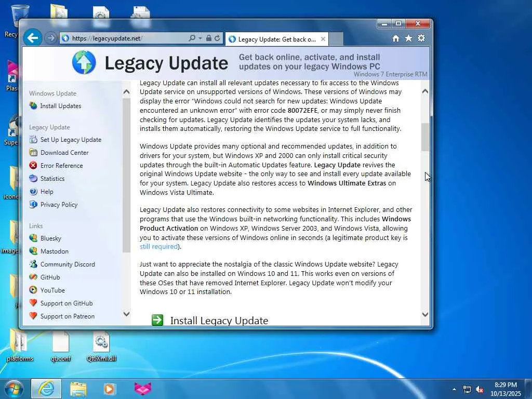The image size is (532, 399).
Task: Open the Bluesky link
Action: (51, 238)
